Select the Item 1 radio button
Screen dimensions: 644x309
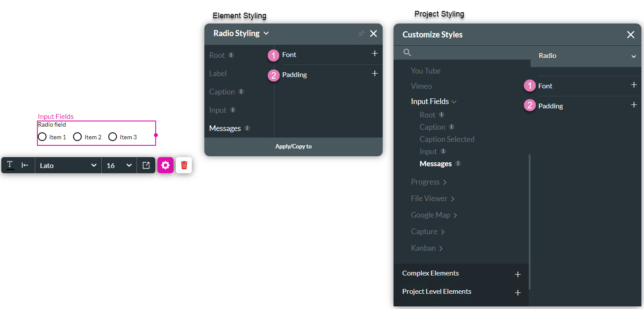42,136
